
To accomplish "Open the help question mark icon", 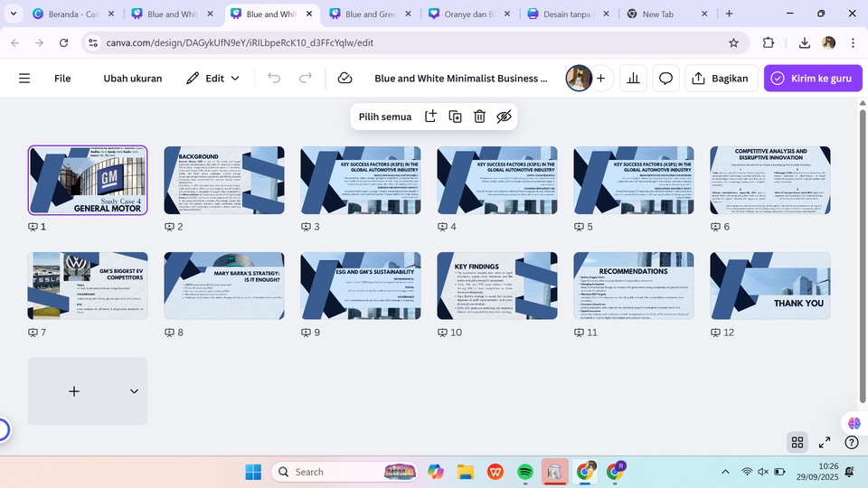I will pyautogui.click(x=852, y=442).
